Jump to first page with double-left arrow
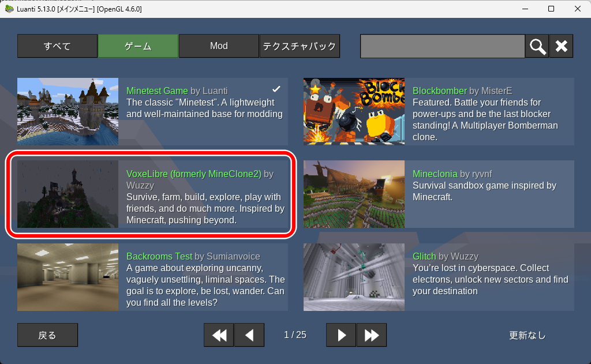The width and height of the screenshot is (591, 364). coord(219,335)
